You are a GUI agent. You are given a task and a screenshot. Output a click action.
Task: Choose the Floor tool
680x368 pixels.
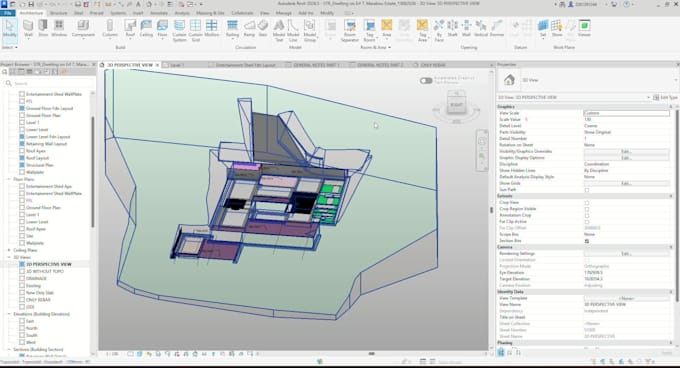tap(162, 29)
